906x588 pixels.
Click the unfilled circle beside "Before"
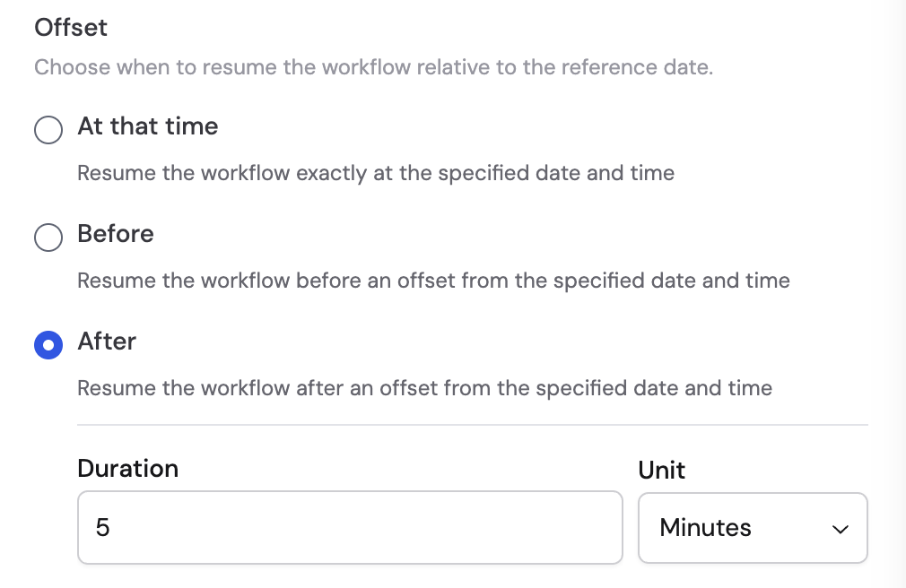tap(48, 238)
